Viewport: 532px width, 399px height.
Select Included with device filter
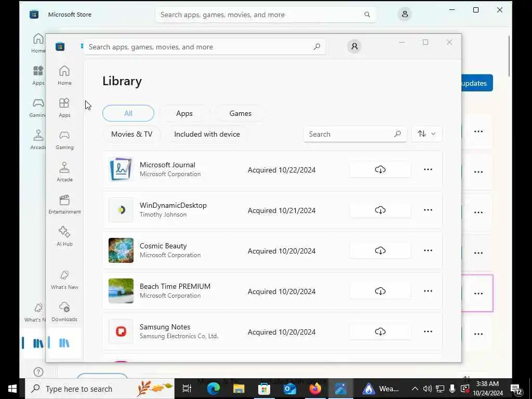coord(207,134)
